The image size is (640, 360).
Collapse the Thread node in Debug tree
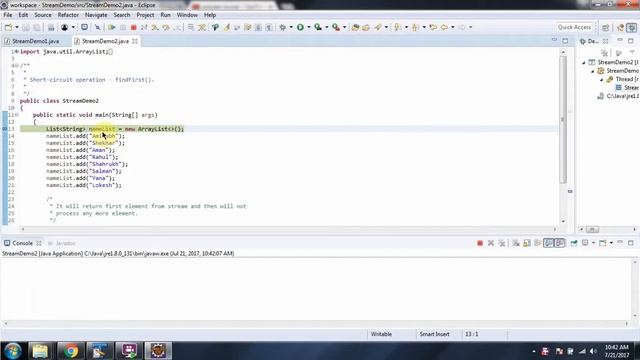(602, 80)
